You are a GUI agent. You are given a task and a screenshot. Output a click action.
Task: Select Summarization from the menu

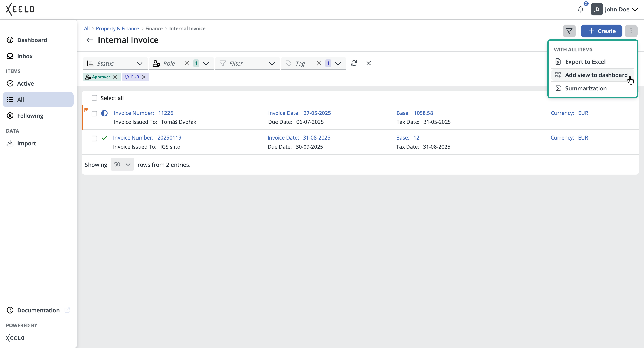tap(593, 88)
